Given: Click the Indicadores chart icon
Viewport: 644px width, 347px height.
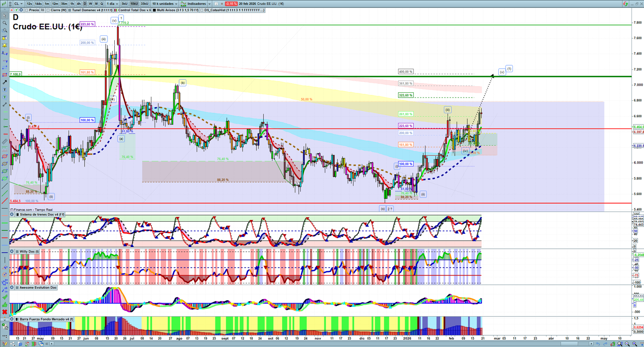Looking at the screenshot, I should [x=184, y=4].
